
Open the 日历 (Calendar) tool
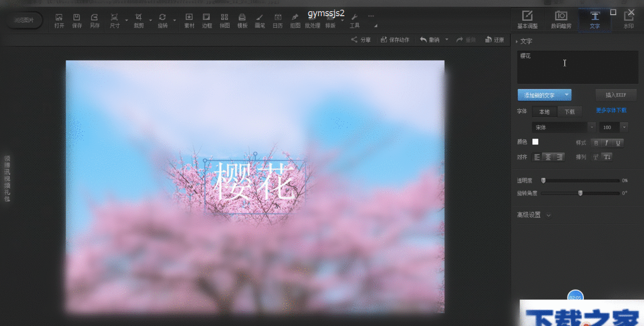pyautogui.click(x=278, y=20)
